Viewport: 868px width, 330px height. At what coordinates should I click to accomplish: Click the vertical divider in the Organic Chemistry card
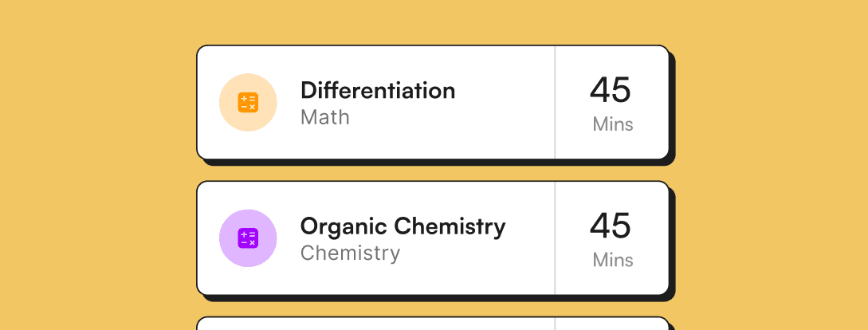point(555,238)
